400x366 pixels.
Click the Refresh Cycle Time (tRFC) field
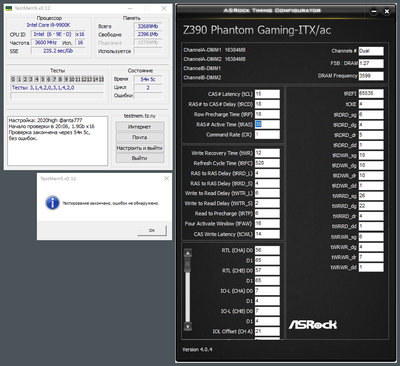(267, 163)
